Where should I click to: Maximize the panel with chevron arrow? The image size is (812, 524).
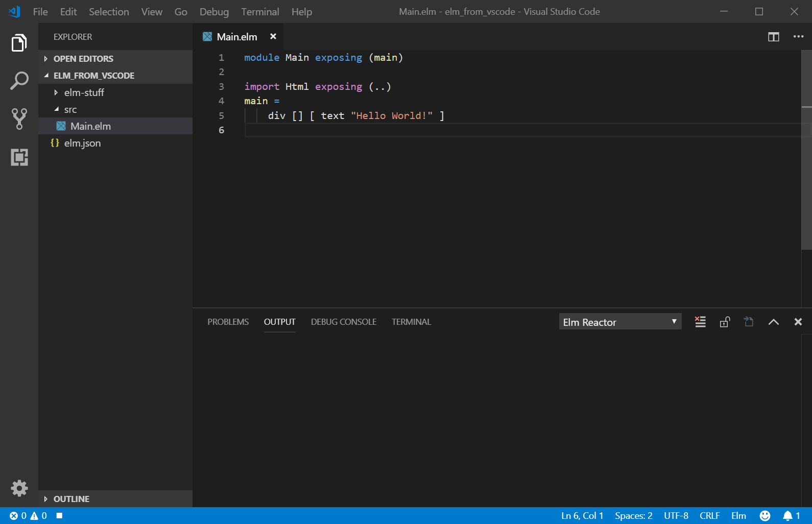pyautogui.click(x=773, y=322)
